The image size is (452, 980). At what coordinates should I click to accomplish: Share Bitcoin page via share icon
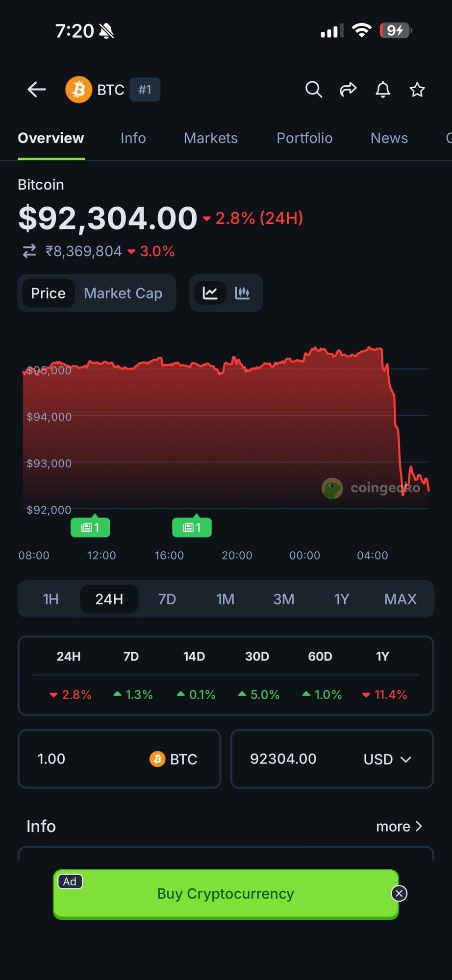348,90
